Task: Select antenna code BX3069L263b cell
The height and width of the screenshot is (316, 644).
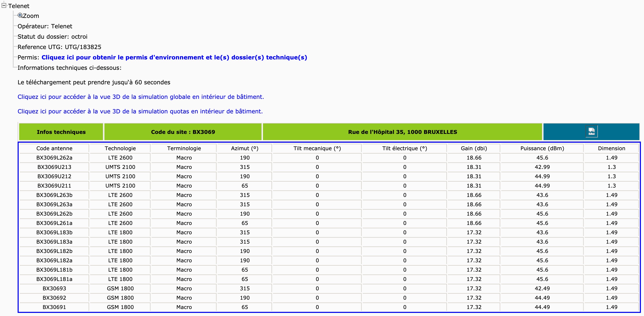Action: pyautogui.click(x=54, y=195)
